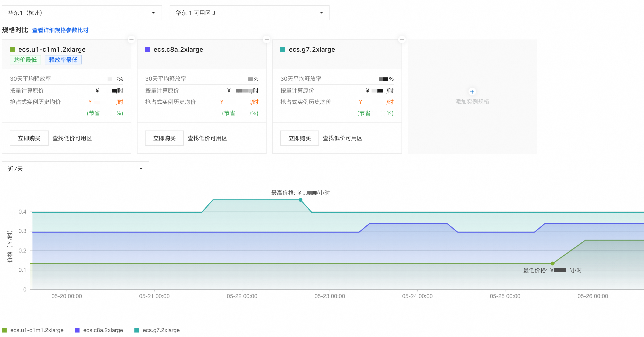Click the 添加实例规格 placeholder text
Image resolution: width=644 pixels, height=337 pixels.
click(x=472, y=101)
